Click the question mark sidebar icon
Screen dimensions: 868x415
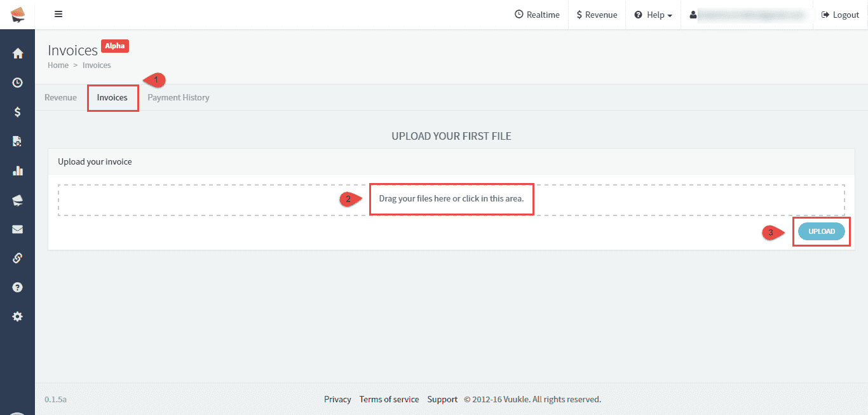pos(18,287)
